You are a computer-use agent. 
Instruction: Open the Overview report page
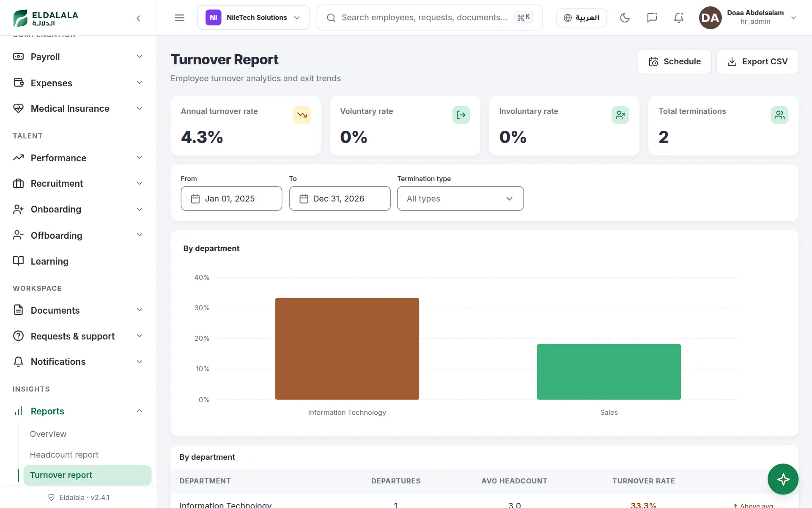(x=48, y=434)
